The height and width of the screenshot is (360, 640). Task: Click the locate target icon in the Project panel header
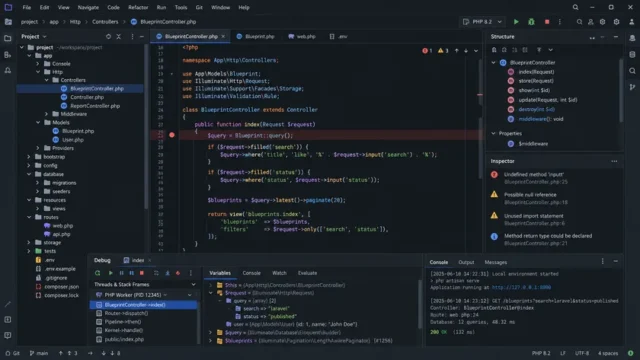[x=108, y=36]
